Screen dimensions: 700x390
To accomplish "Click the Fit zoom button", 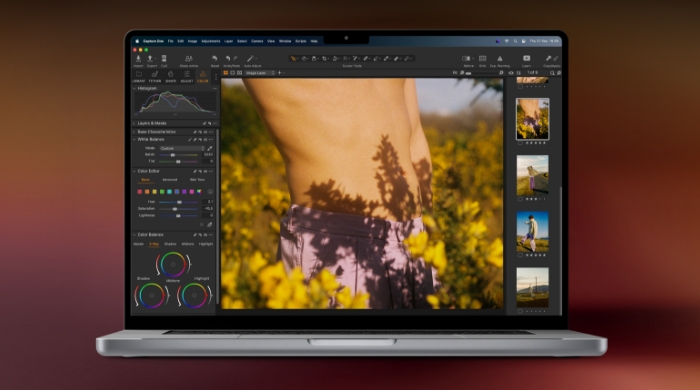I will point(455,73).
